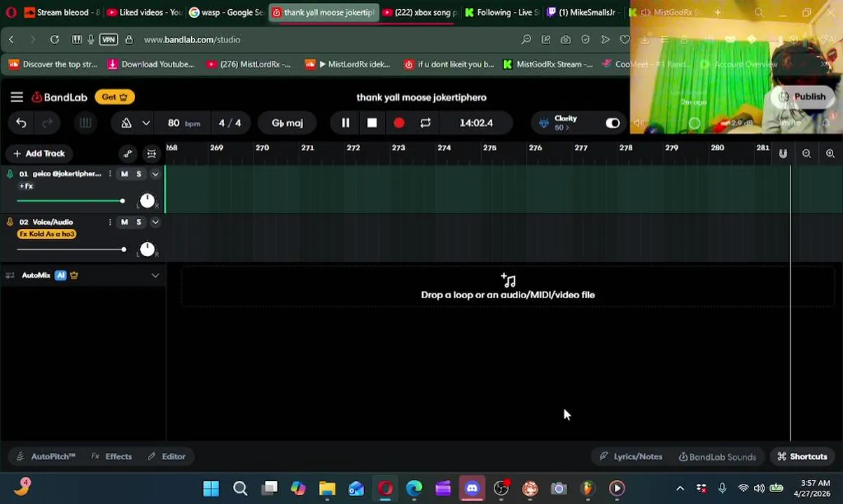Click timeline bar 274 marker

coord(444,148)
